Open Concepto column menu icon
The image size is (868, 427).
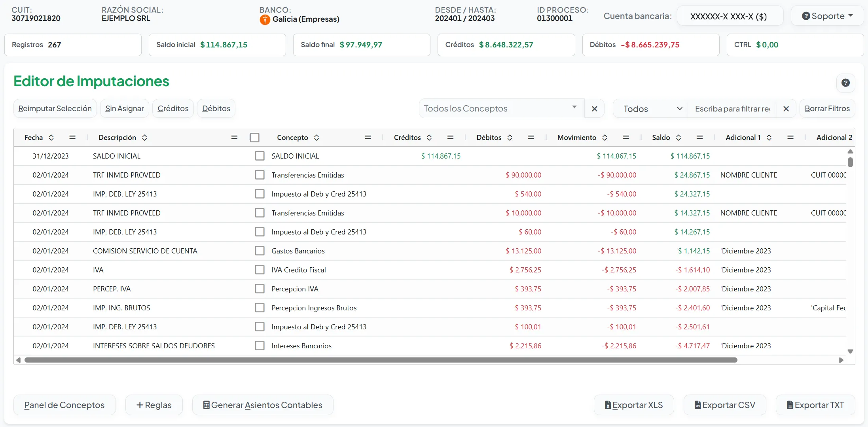368,137
